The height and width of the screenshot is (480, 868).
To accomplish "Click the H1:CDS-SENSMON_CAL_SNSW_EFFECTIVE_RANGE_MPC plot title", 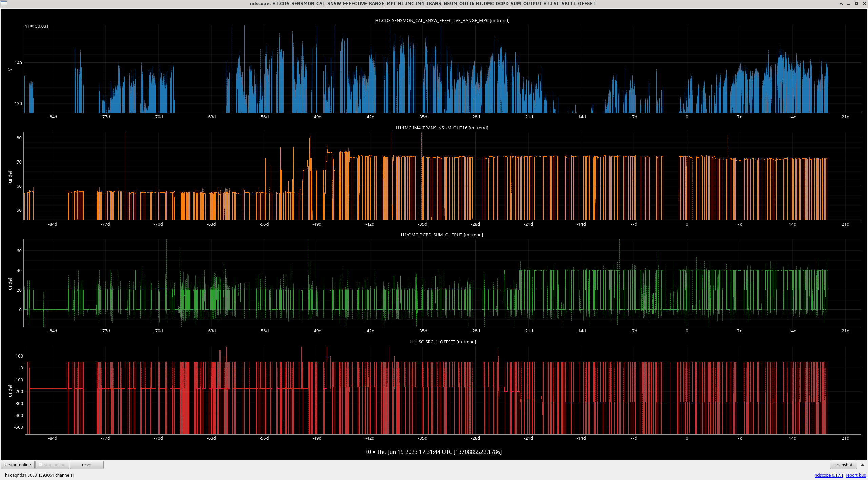I will point(442,20).
